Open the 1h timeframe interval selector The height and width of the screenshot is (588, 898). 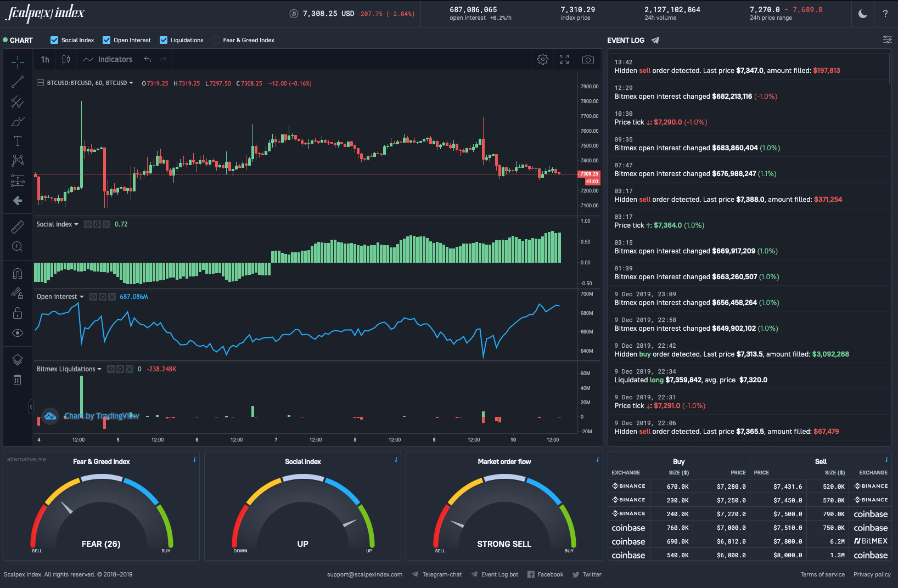pyautogui.click(x=45, y=59)
